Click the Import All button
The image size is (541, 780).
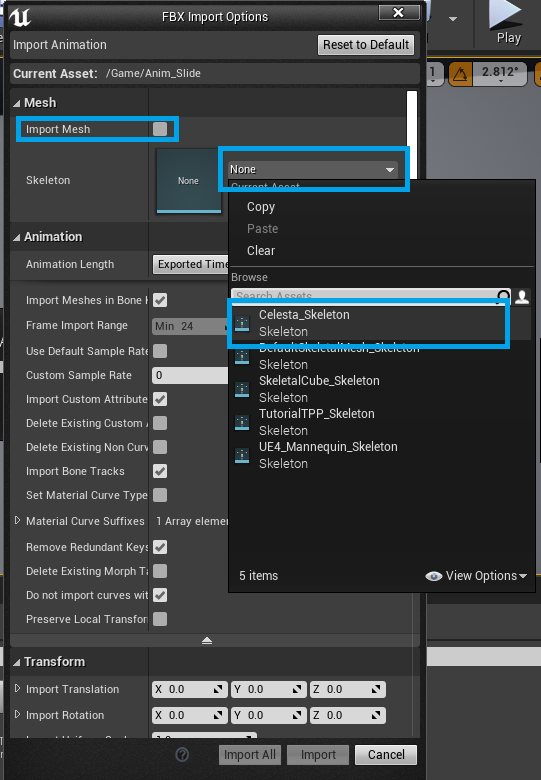pos(250,755)
